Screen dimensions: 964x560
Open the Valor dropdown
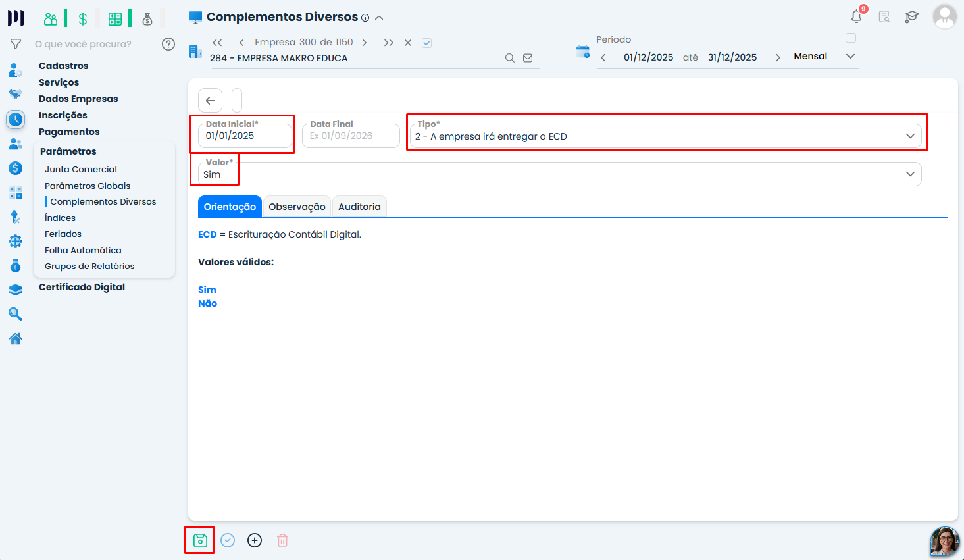click(560, 174)
